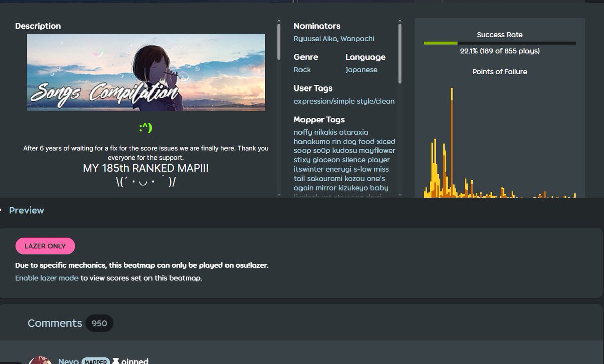The width and height of the screenshot is (604, 364).
Task: Open nominator Ryuusei Aika's profile
Action: tap(315, 39)
